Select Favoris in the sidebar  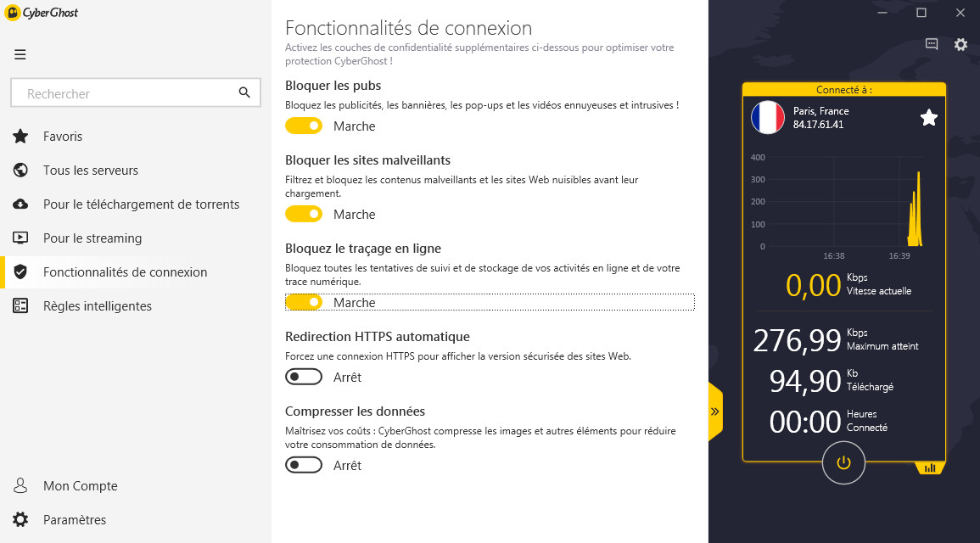(x=137, y=137)
